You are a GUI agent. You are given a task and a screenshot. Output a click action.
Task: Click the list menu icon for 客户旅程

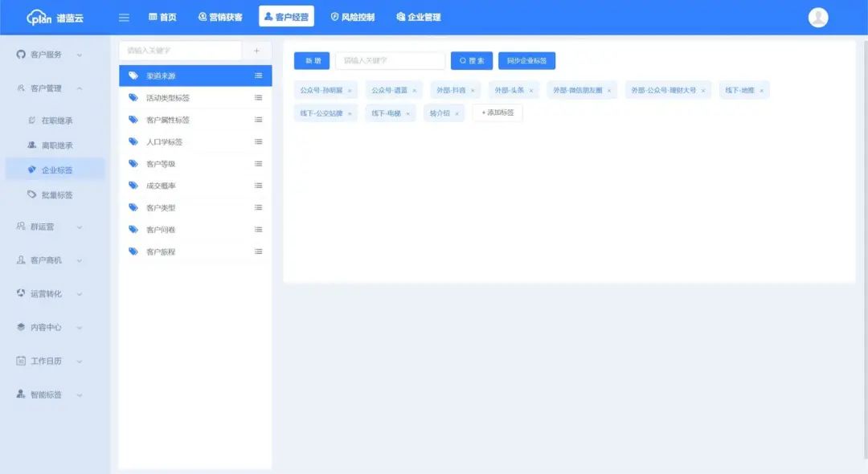coord(258,251)
